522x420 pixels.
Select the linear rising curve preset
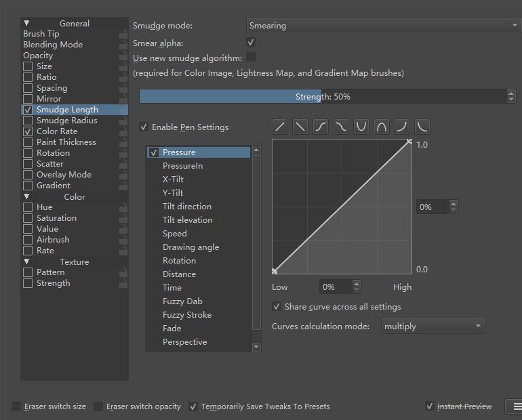click(x=280, y=127)
